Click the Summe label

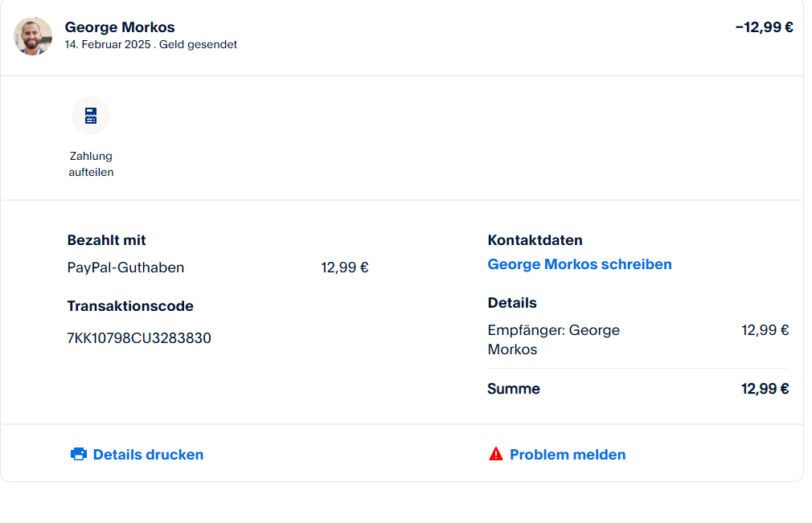tap(514, 389)
